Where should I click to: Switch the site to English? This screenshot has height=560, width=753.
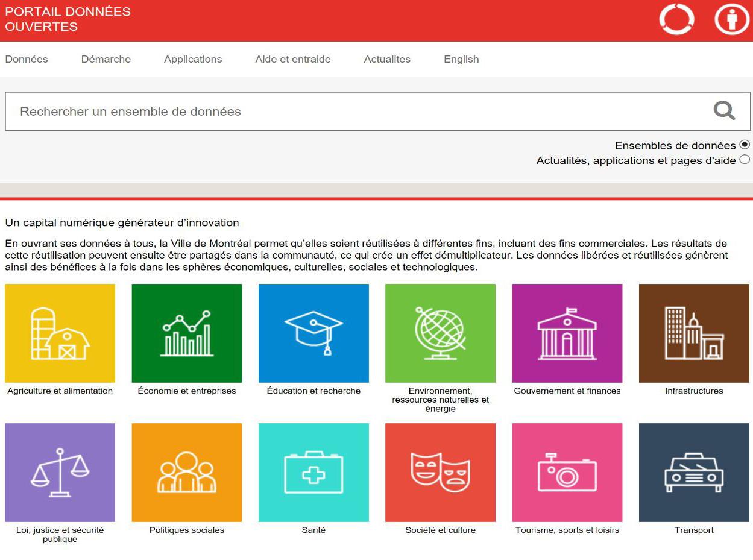tap(461, 59)
